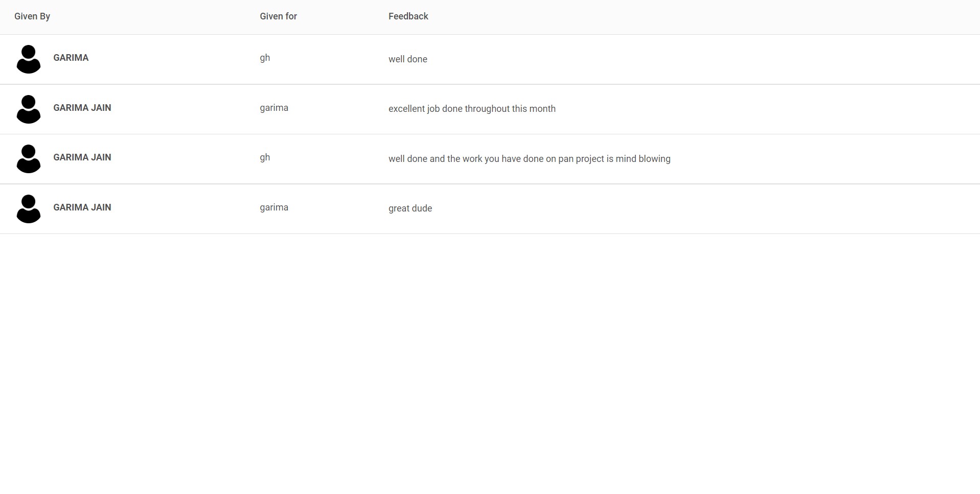980x494 pixels.
Task: Sort by the 'Given By' column header
Action: [x=32, y=16]
